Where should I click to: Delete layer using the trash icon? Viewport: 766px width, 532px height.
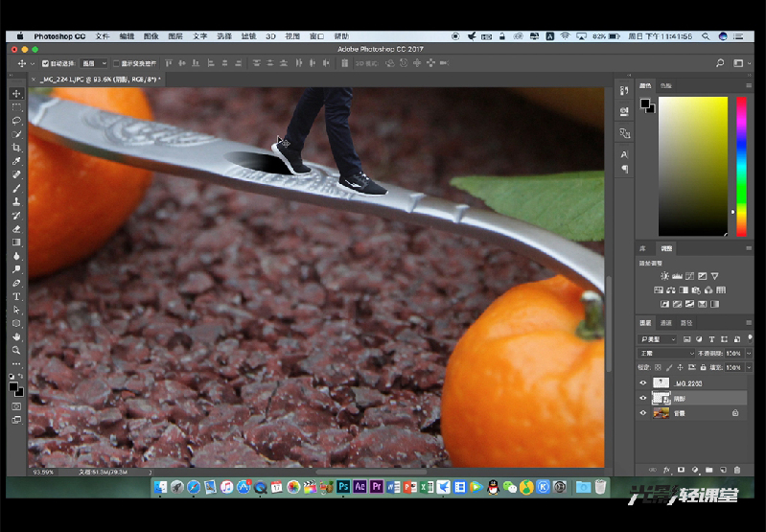736,470
